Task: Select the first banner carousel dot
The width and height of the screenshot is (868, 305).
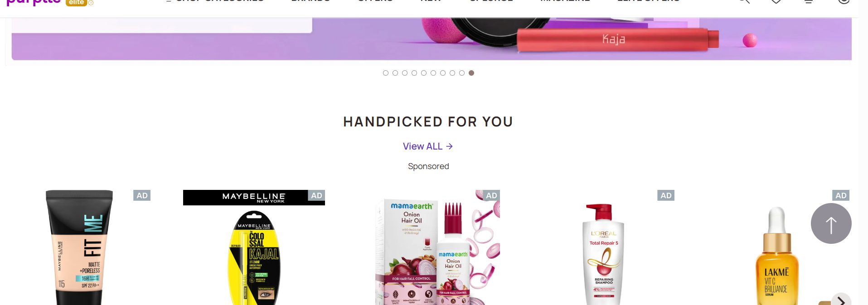Action: 386,73
